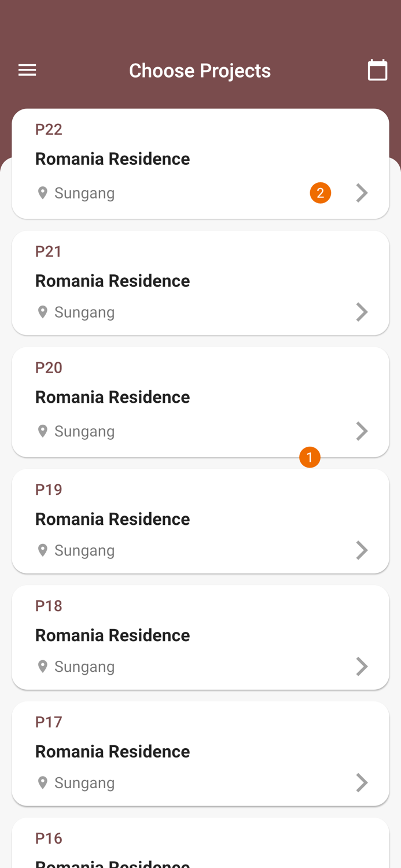The height and width of the screenshot is (868, 401).
Task: Select the P22 Romania Residence title
Action: pyautogui.click(x=112, y=159)
